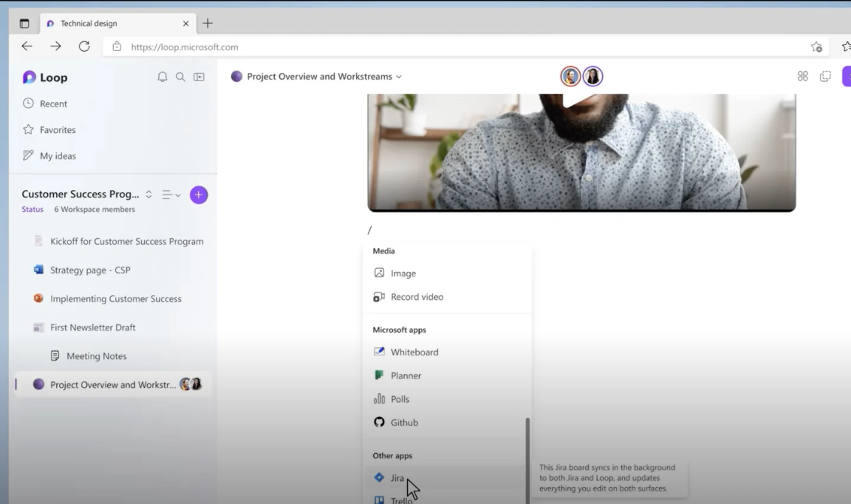Add a Polls component
The width and height of the screenshot is (851, 504).
(399, 399)
